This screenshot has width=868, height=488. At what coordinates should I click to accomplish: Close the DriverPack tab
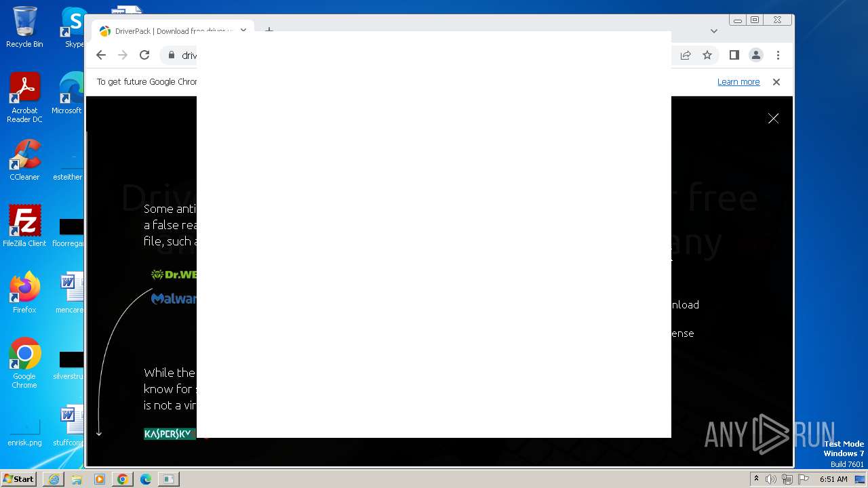point(243,30)
